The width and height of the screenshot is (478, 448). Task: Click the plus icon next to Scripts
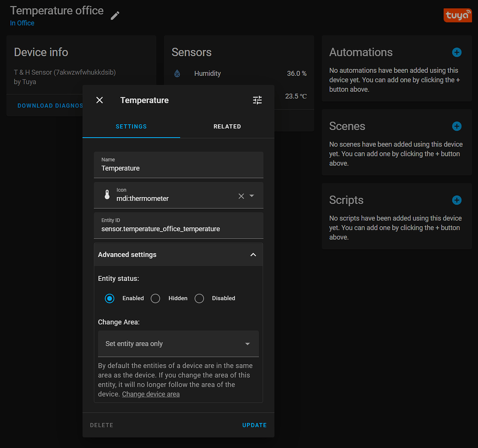pyautogui.click(x=457, y=200)
